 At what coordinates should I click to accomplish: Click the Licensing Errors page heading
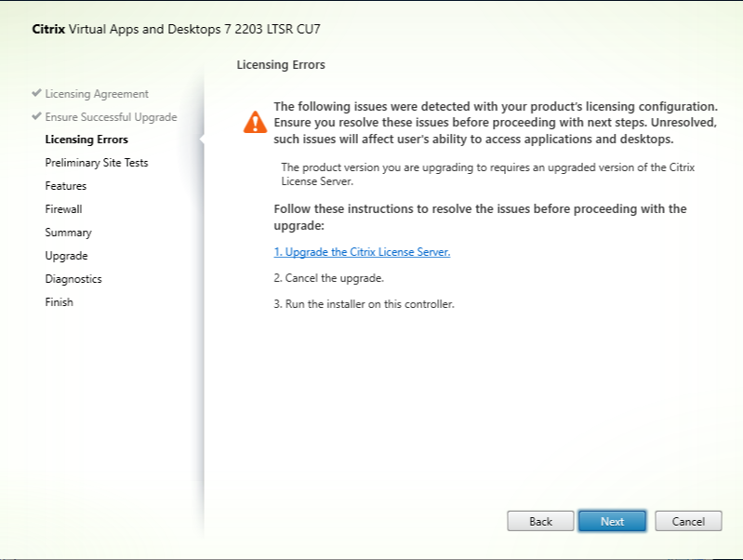[281, 65]
